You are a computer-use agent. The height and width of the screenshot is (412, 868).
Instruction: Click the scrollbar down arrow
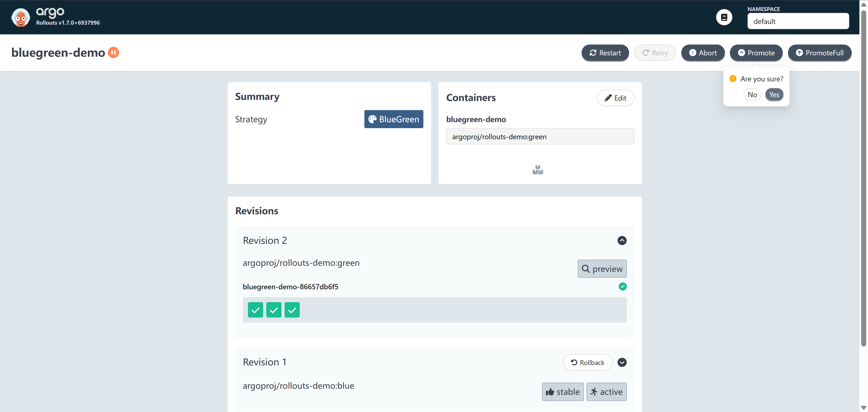point(864,408)
